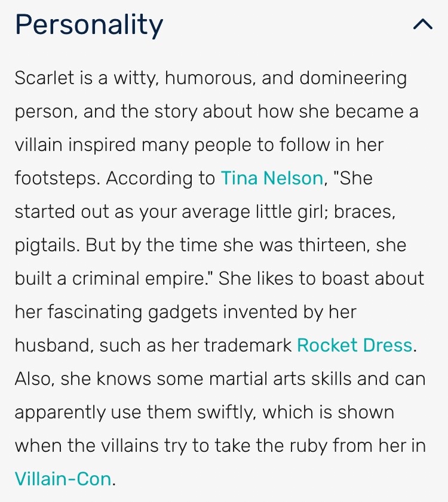Viewport: 448px width, 502px height.
Task: Follow the Villain-Con link
Action: pyautogui.click(x=63, y=479)
